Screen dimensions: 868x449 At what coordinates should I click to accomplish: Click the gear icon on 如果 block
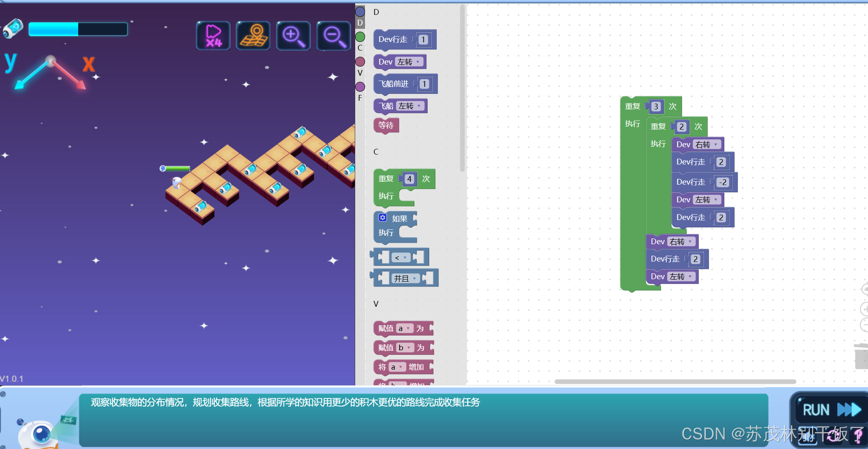point(383,218)
